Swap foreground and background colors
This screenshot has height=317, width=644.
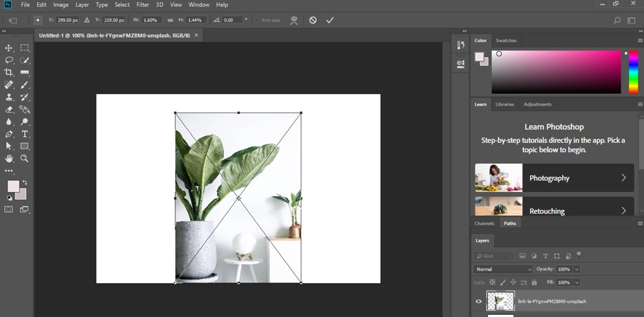(25, 182)
